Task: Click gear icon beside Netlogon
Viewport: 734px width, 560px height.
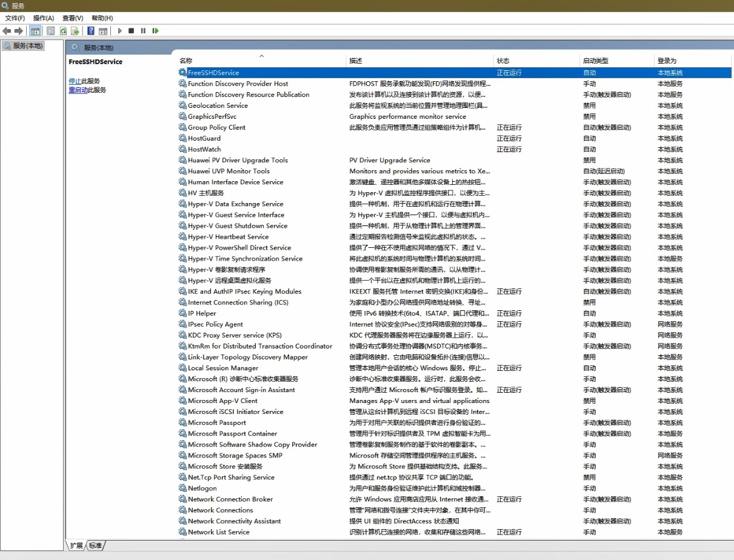Action: click(182, 488)
